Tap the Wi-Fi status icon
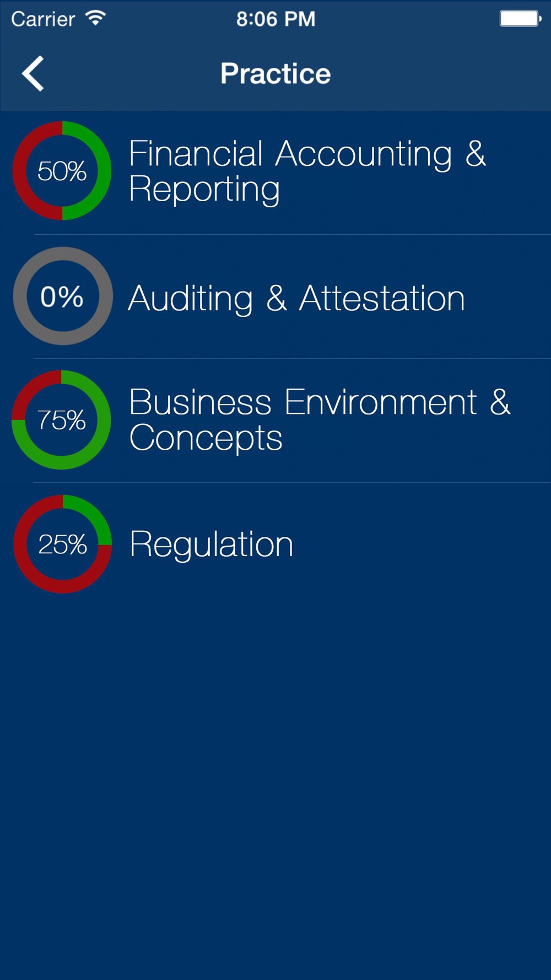The height and width of the screenshot is (980, 551). [x=95, y=18]
